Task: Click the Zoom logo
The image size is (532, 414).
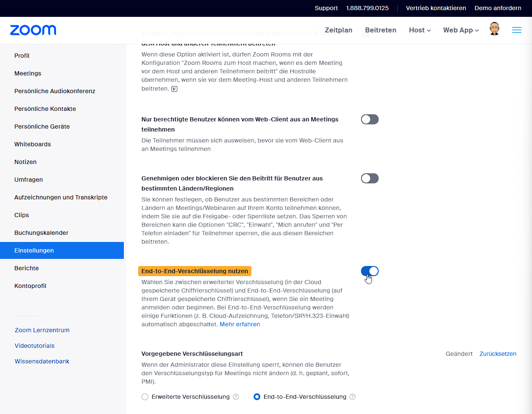Action: pos(33,30)
